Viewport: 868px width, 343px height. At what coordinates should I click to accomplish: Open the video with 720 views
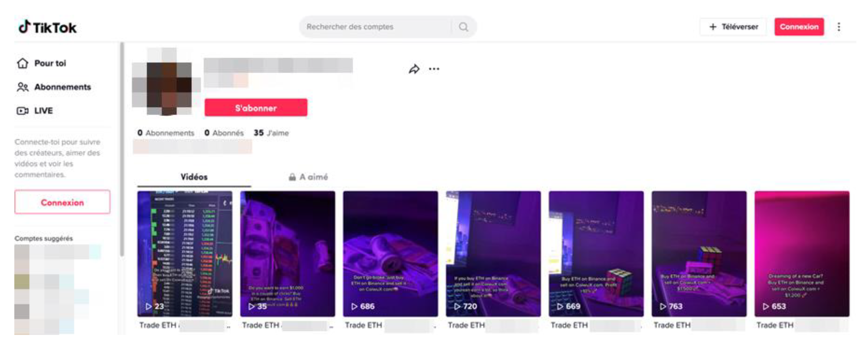point(493,254)
